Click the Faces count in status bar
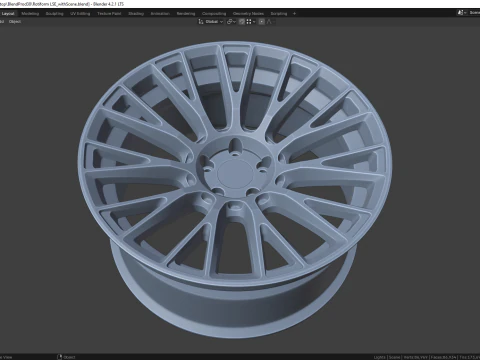 coord(443,357)
